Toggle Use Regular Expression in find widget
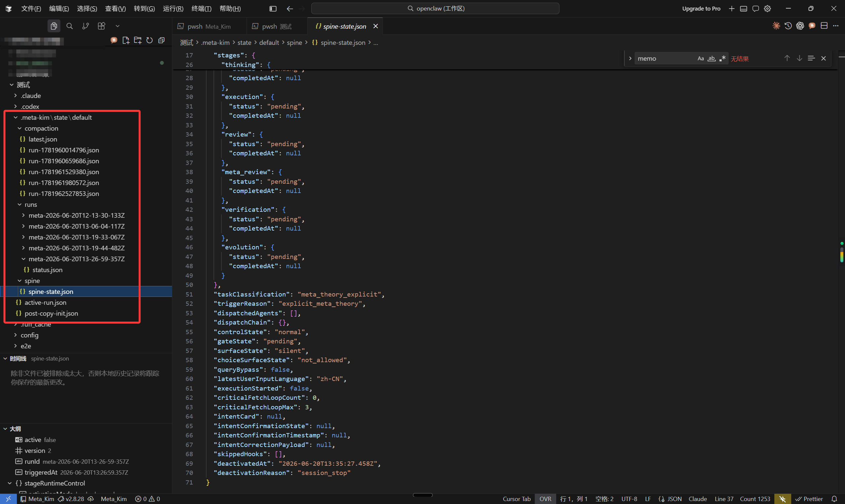The width and height of the screenshot is (845, 504). [723, 58]
